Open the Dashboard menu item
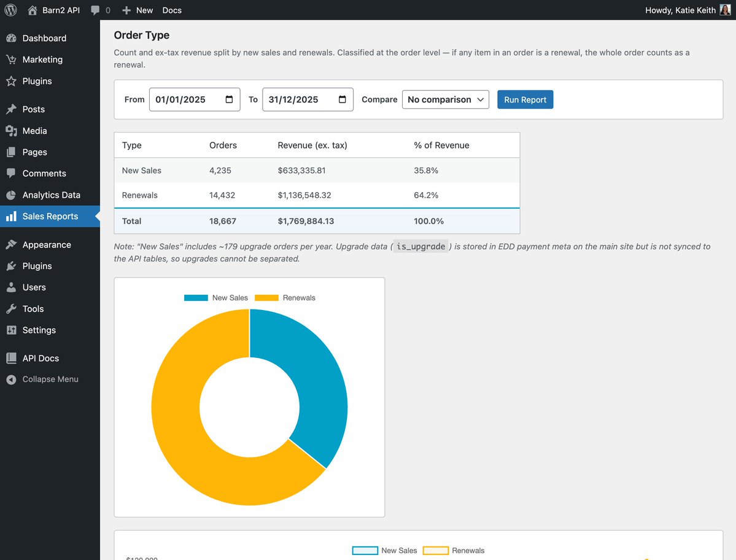The image size is (736, 560). (50, 38)
